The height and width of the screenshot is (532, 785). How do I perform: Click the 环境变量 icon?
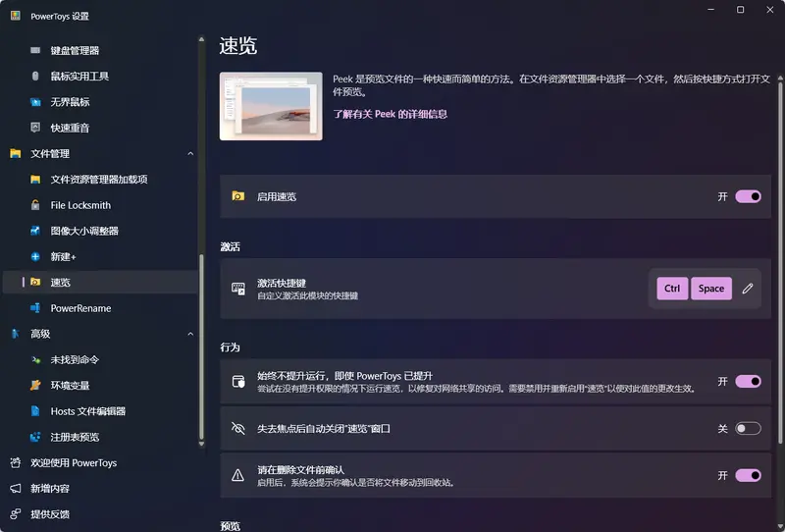pyautogui.click(x=35, y=385)
